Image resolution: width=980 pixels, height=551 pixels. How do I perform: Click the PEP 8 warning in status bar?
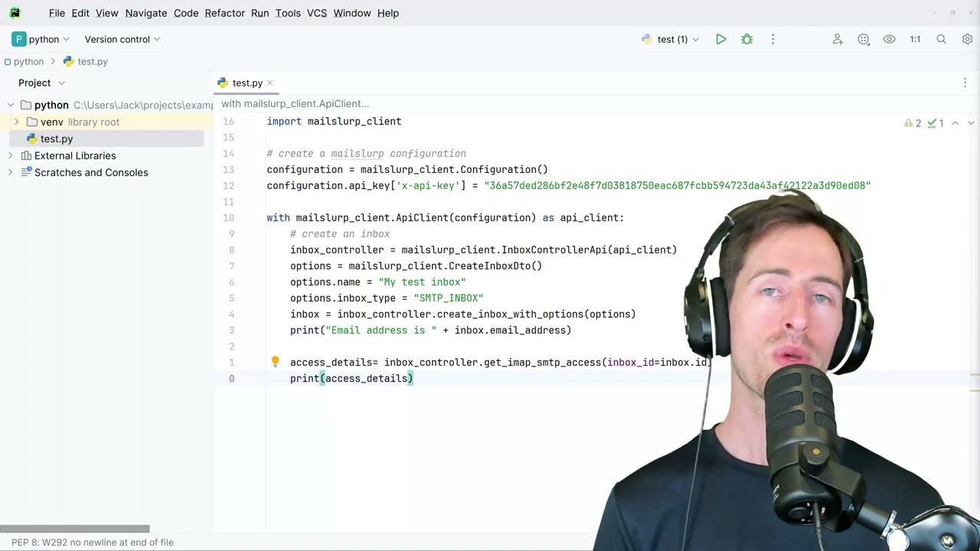tap(93, 542)
